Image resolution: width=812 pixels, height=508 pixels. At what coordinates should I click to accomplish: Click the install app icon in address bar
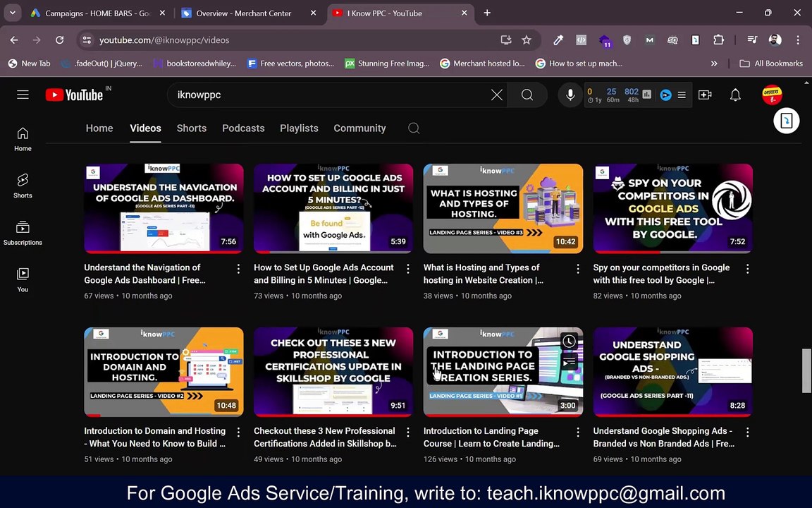point(506,40)
